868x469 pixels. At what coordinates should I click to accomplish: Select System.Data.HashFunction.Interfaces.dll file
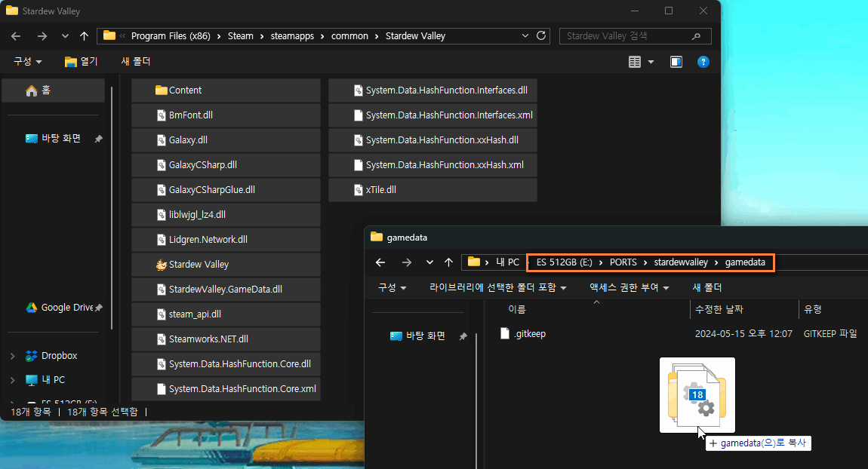[433, 90]
